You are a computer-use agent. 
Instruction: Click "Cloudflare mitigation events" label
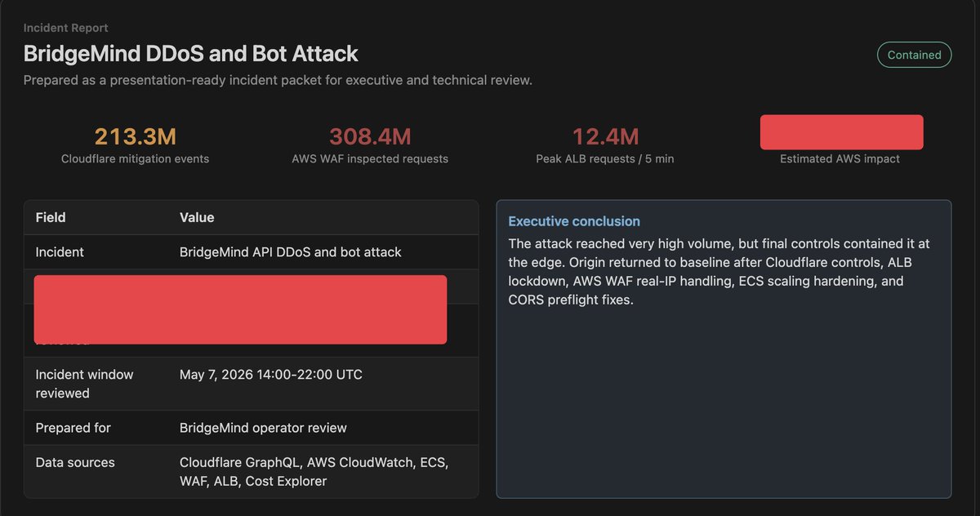pyautogui.click(x=136, y=158)
